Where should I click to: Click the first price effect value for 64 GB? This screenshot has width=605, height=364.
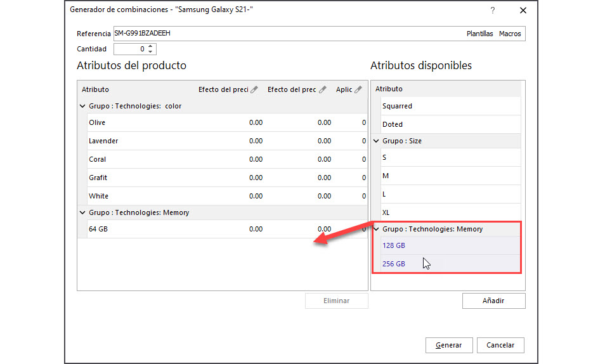point(256,229)
